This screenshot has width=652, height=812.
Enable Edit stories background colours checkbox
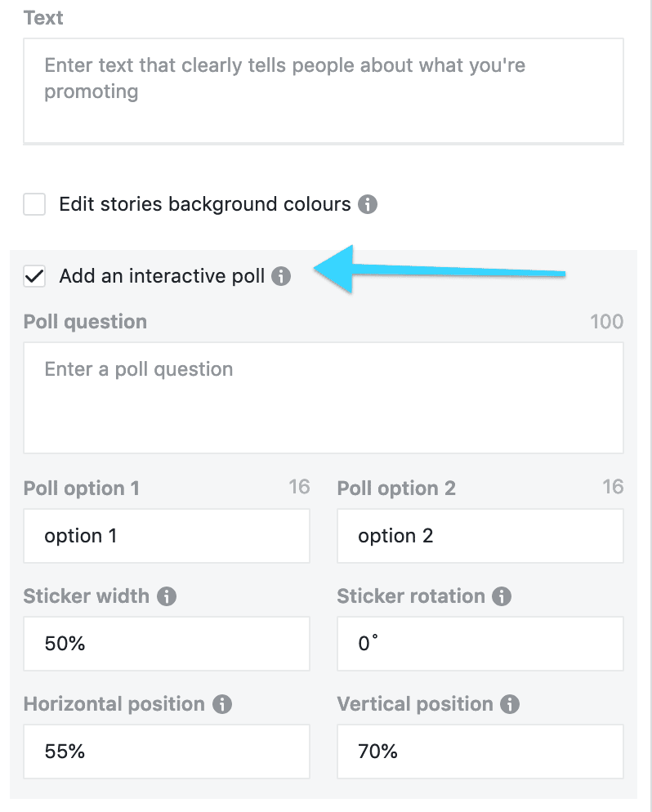[34, 204]
